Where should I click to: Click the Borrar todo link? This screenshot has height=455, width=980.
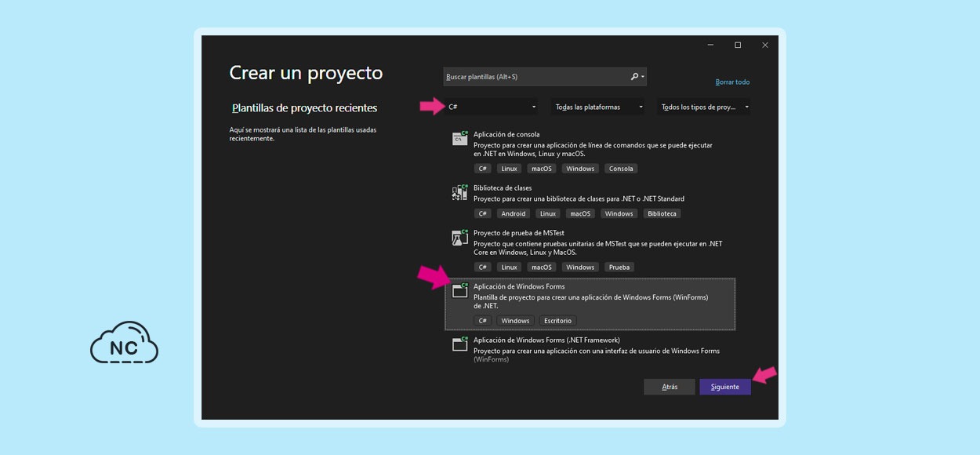pos(732,82)
